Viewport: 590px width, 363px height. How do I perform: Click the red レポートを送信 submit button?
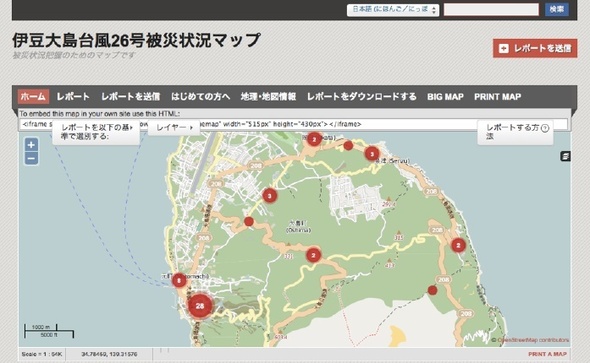click(535, 48)
